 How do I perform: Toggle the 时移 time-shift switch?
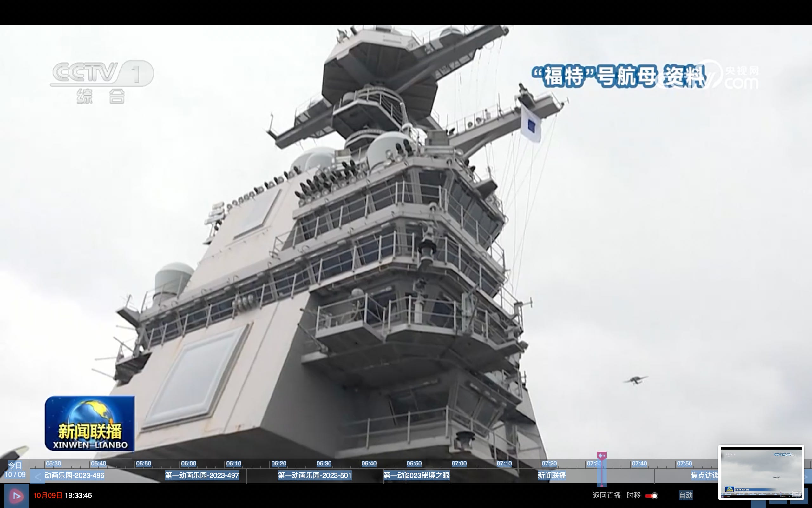(x=651, y=496)
